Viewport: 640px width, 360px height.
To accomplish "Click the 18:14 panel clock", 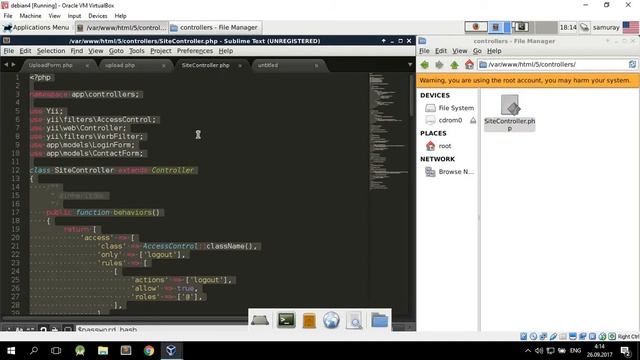I will click(568, 27).
